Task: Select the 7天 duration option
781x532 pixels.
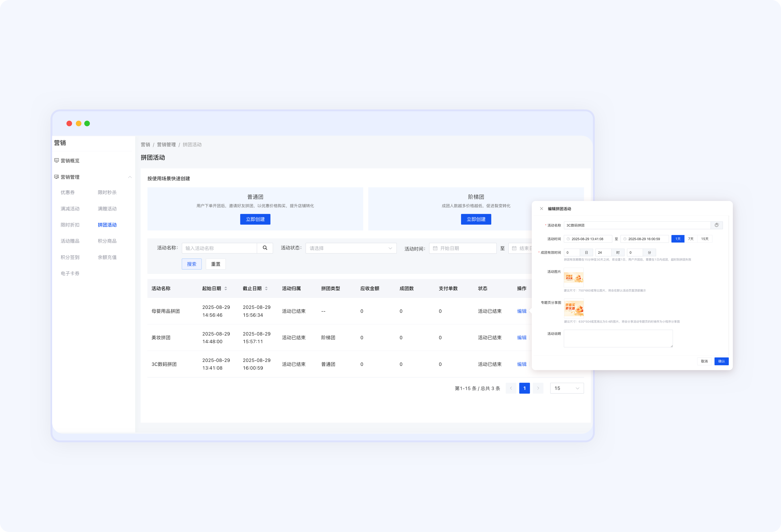Action: 691,239
